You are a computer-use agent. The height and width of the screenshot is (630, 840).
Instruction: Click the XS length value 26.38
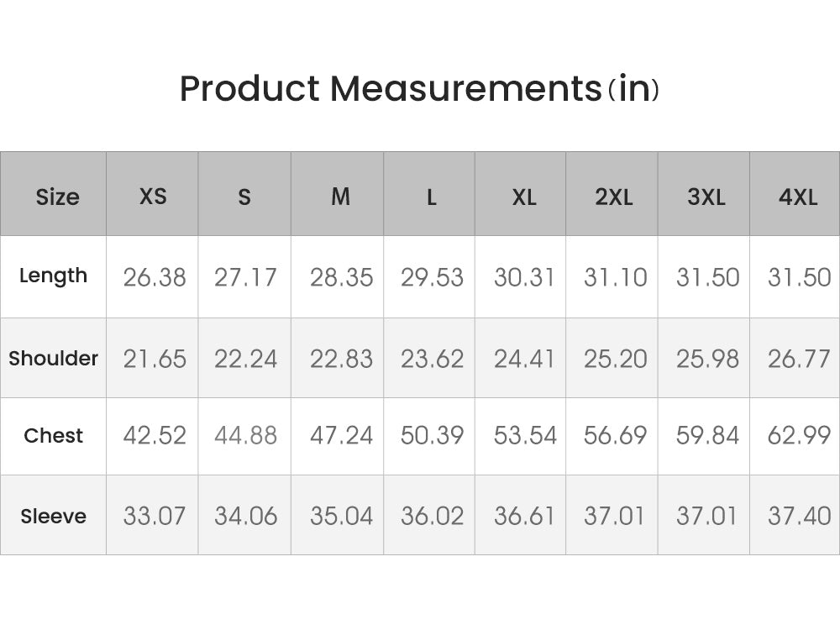tap(155, 277)
